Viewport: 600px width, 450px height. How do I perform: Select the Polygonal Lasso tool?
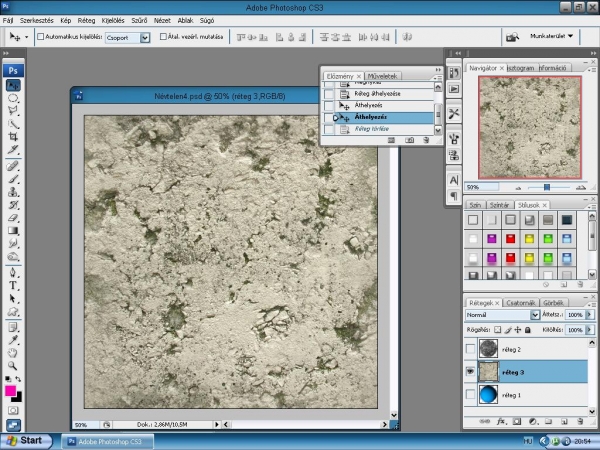(x=13, y=111)
